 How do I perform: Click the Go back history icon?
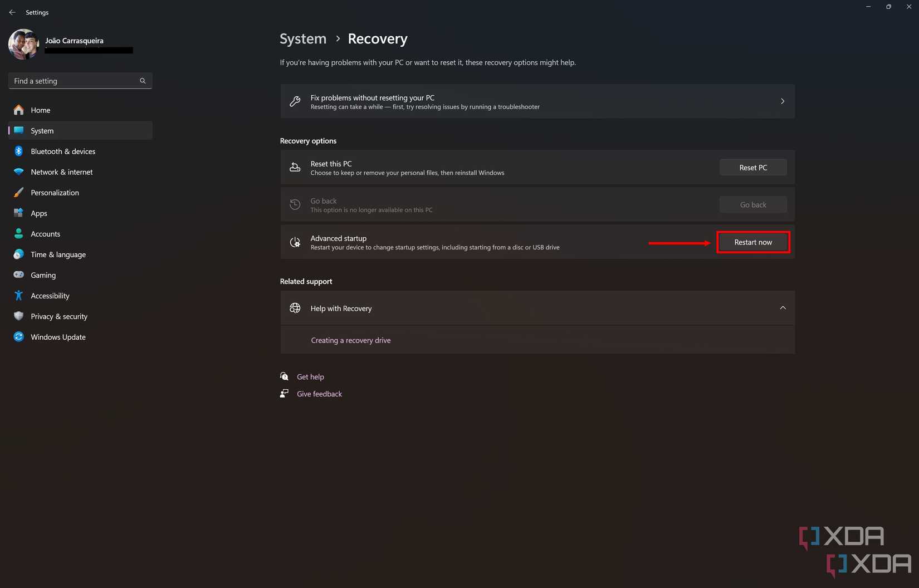(x=295, y=204)
